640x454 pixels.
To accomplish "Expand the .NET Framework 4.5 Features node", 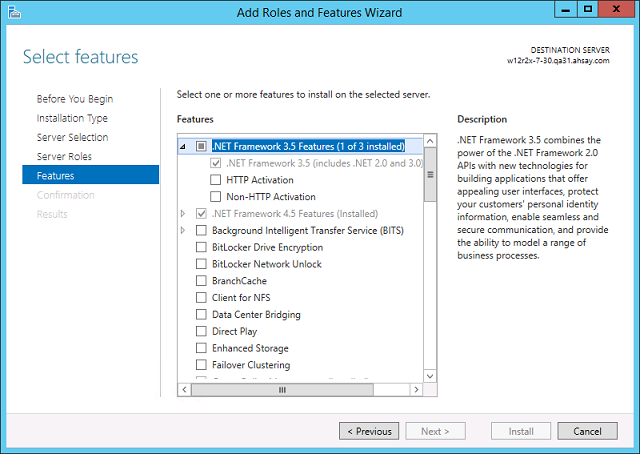I will coord(183,214).
